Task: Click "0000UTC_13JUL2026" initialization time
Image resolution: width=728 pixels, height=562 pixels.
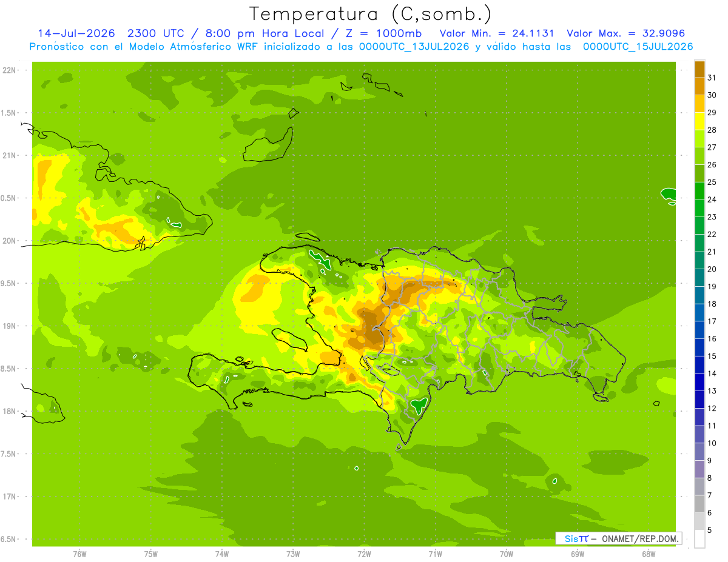Action: click(414, 47)
